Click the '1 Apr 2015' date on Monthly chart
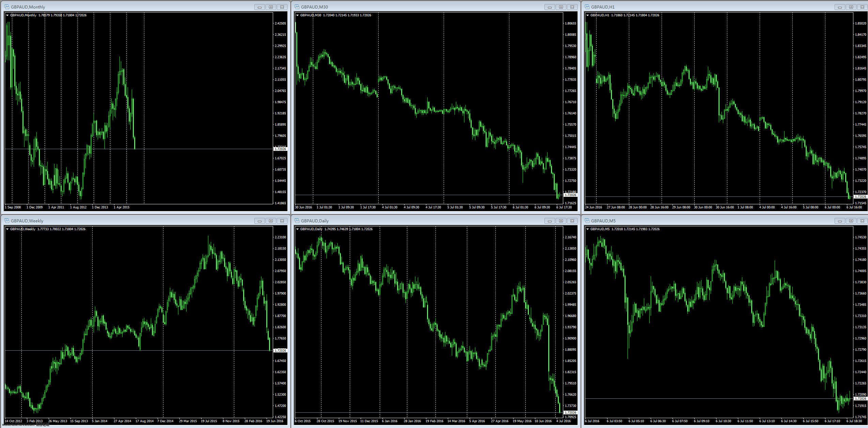This screenshot has height=428, width=868. coord(122,207)
